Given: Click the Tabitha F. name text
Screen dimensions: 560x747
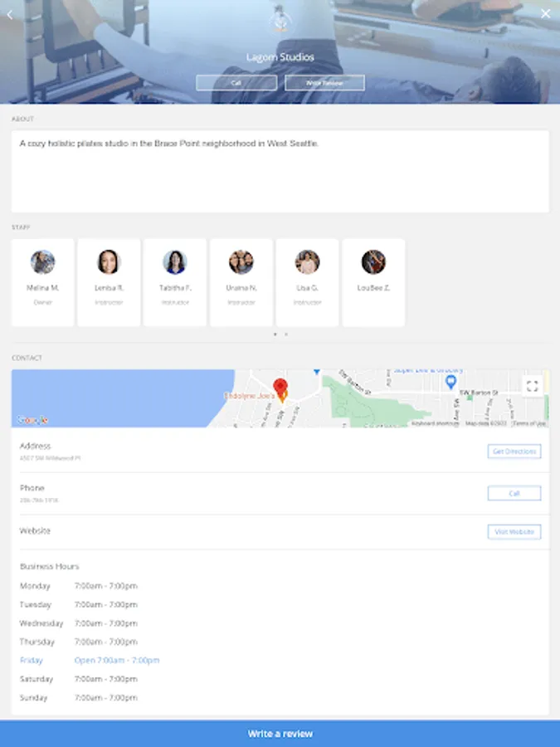Looking at the screenshot, I should pos(175,288).
